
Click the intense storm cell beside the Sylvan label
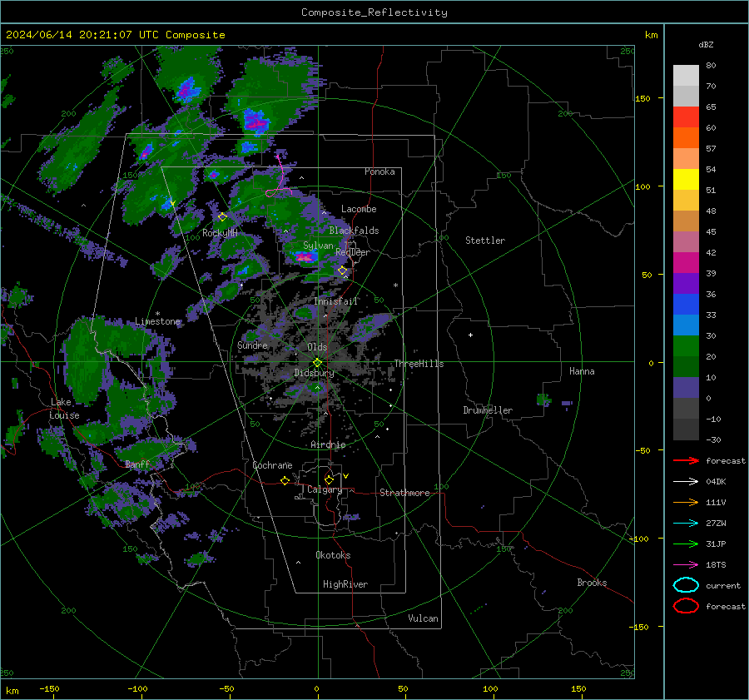(x=305, y=257)
